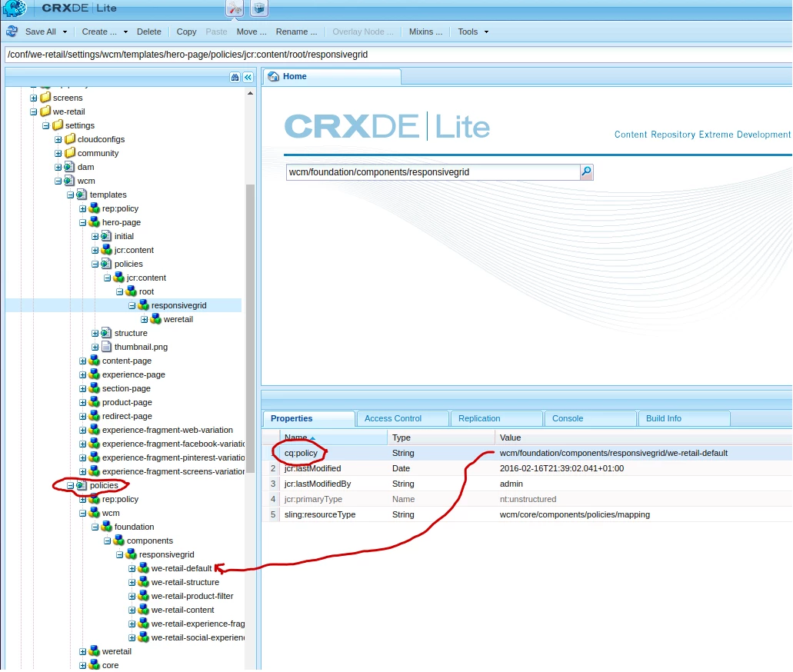
Task: Select the Home tab
Action: point(332,76)
